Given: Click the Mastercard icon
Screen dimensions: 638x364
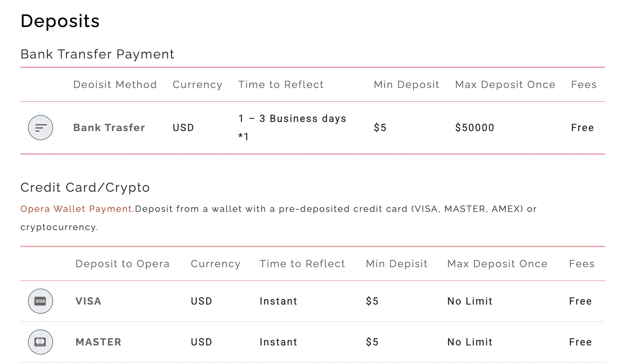Looking at the screenshot, I should click(x=41, y=342).
